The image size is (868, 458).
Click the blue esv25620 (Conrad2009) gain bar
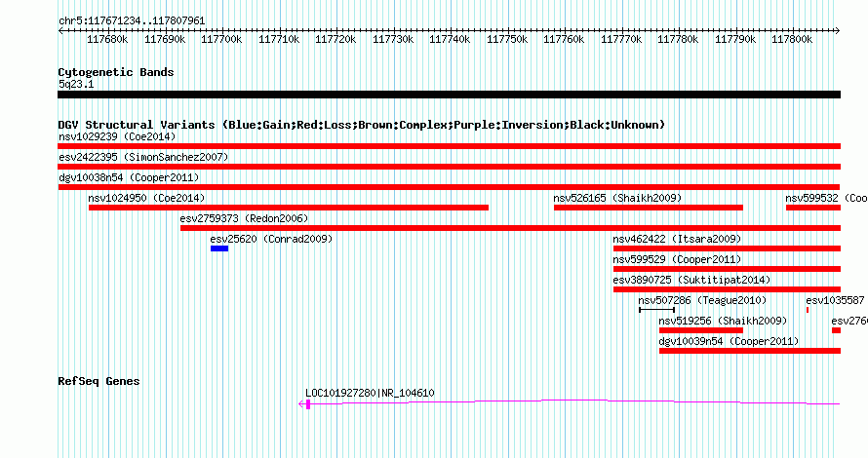click(x=219, y=248)
